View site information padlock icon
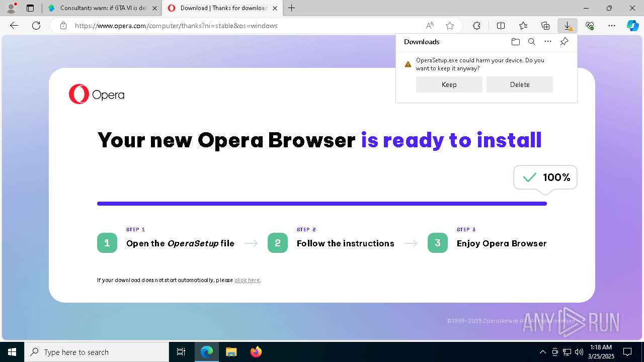 coord(63,26)
